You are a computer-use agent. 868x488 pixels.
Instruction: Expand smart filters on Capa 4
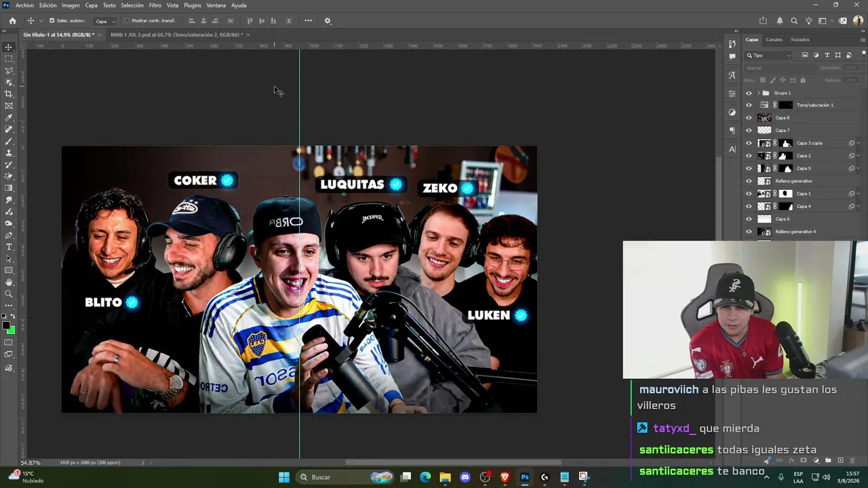point(859,206)
